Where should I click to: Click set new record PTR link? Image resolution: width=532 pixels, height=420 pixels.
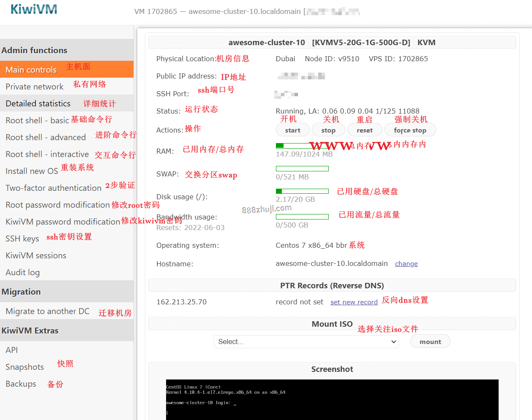tap(354, 302)
